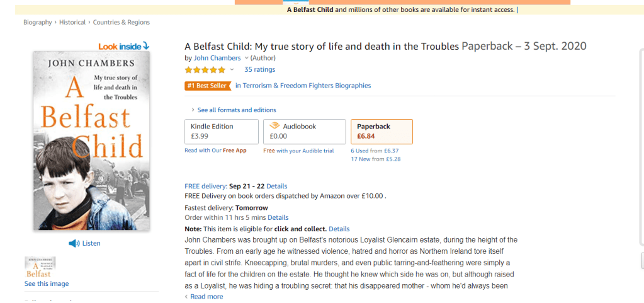Click the large A Belfast Child cover image
The width and height of the screenshot is (644, 303).
(x=91, y=140)
